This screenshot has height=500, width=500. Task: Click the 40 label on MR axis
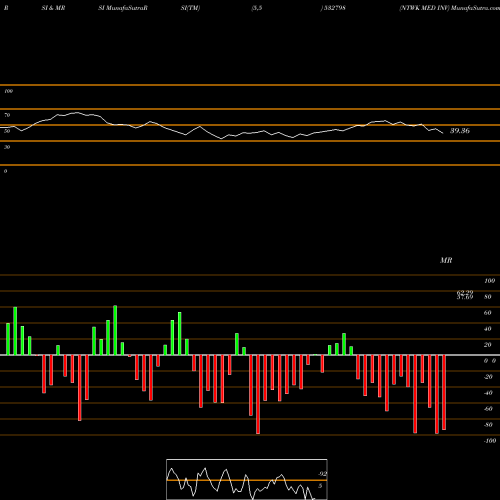[x=487, y=329]
